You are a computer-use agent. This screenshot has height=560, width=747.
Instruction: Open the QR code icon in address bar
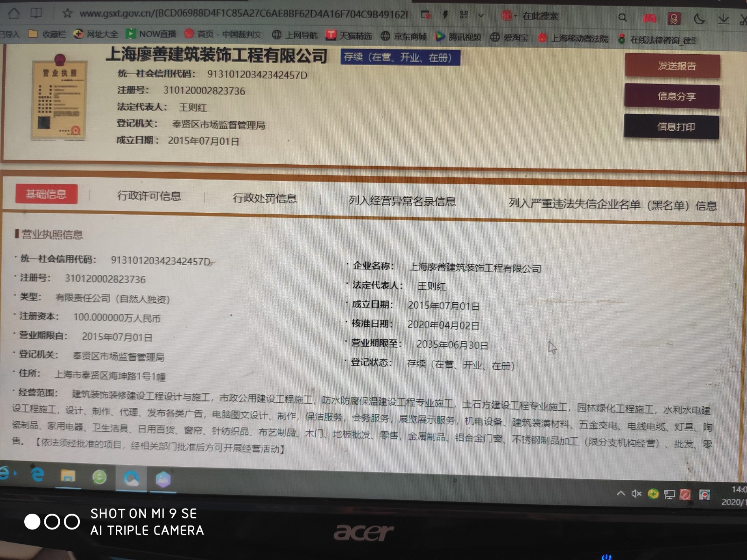[x=464, y=15]
